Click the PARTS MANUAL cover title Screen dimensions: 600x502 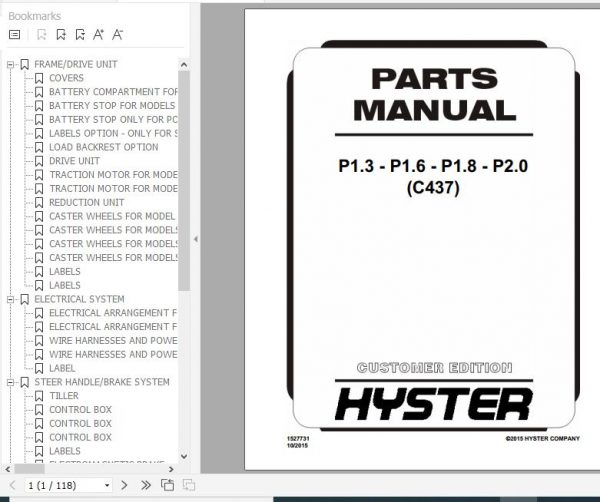click(434, 95)
